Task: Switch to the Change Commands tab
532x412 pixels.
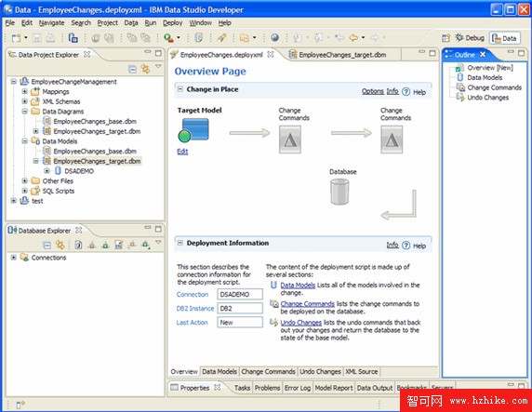Action: [268, 372]
